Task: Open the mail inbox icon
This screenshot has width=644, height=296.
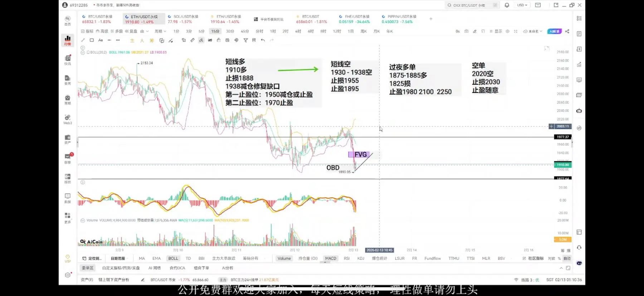Action: [538, 5]
